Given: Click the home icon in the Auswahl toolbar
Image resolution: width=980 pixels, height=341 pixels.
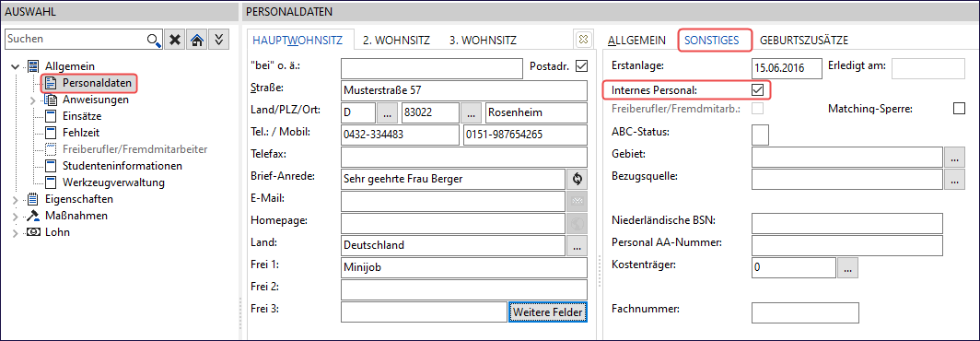Looking at the screenshot, I should tap(197, 40).
